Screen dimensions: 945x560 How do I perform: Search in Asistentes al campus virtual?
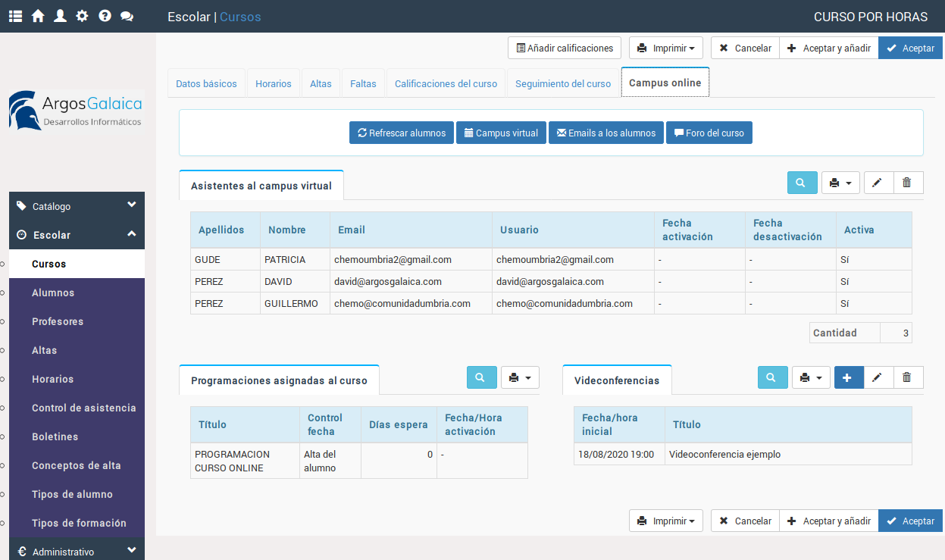[x=802, y=183]
